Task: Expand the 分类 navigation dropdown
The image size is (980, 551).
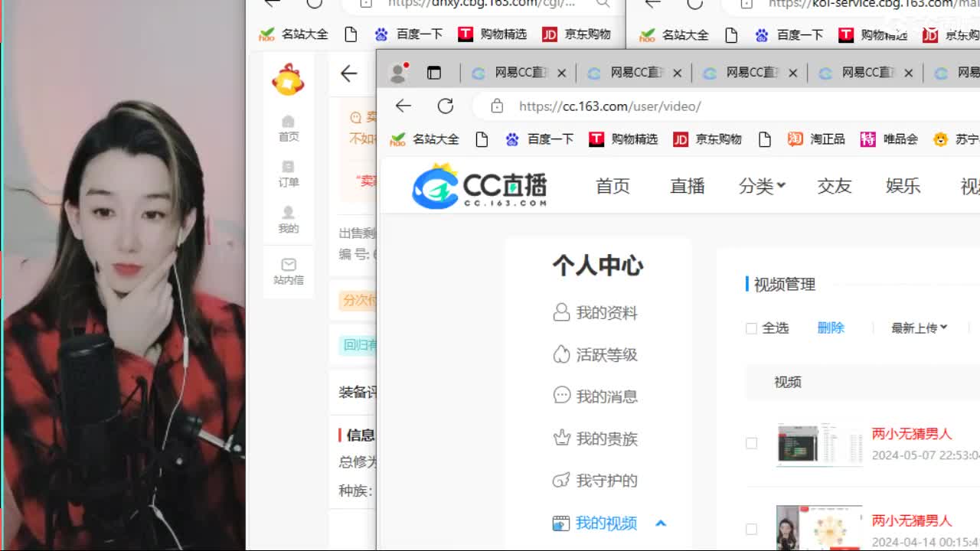Action: click(762, 186)
